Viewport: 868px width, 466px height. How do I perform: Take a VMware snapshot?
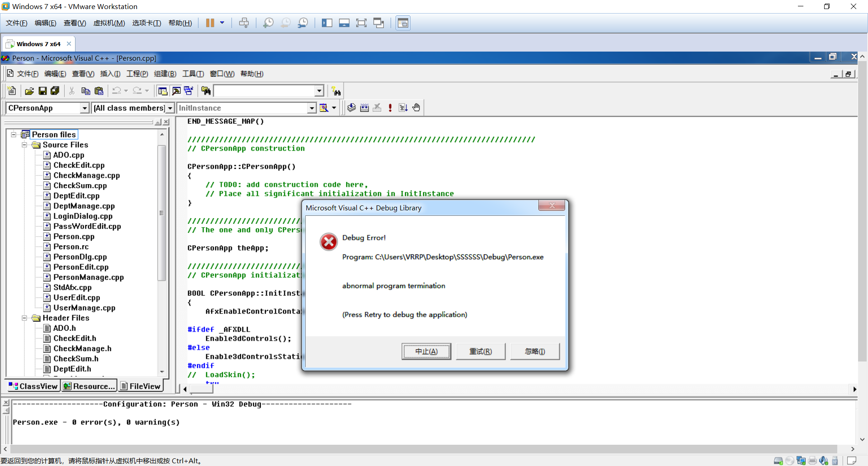(x=268, y=23)
